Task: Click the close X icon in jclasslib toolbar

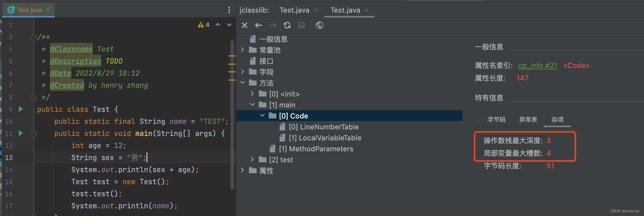Action: [x=245, y=25]
